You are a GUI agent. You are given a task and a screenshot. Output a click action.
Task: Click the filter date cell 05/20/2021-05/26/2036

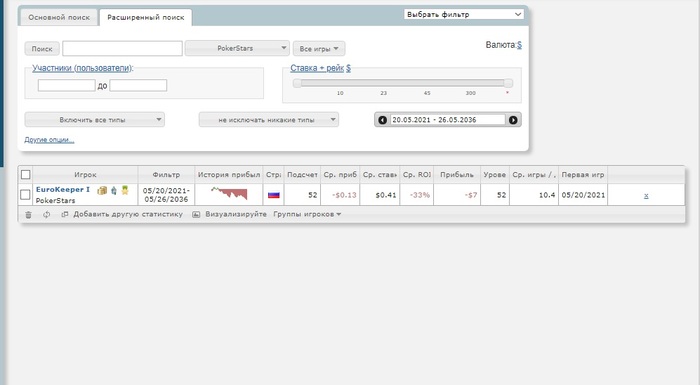[x=166, y=195]
